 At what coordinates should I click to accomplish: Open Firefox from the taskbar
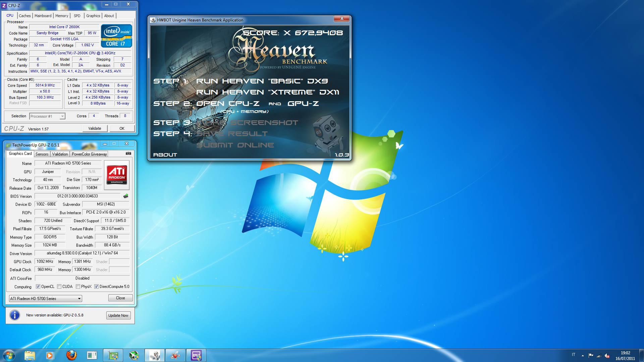coord(71,355)
